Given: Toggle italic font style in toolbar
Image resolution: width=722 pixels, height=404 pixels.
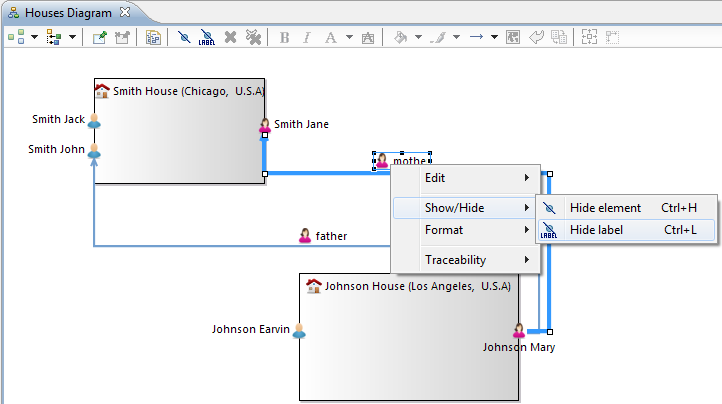Looking at the screenshot, I should coord(307,37).
